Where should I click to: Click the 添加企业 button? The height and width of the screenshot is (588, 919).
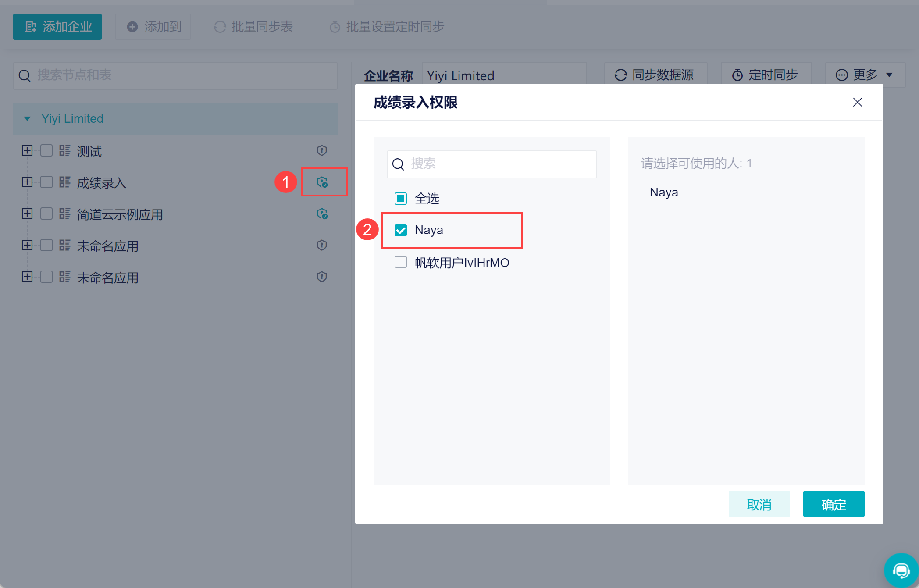(57, 27)
